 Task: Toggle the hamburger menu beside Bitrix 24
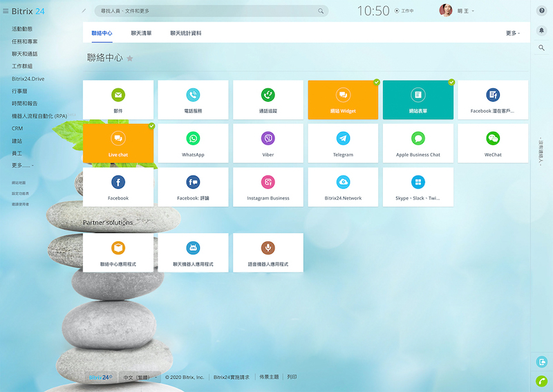(6, 11)
